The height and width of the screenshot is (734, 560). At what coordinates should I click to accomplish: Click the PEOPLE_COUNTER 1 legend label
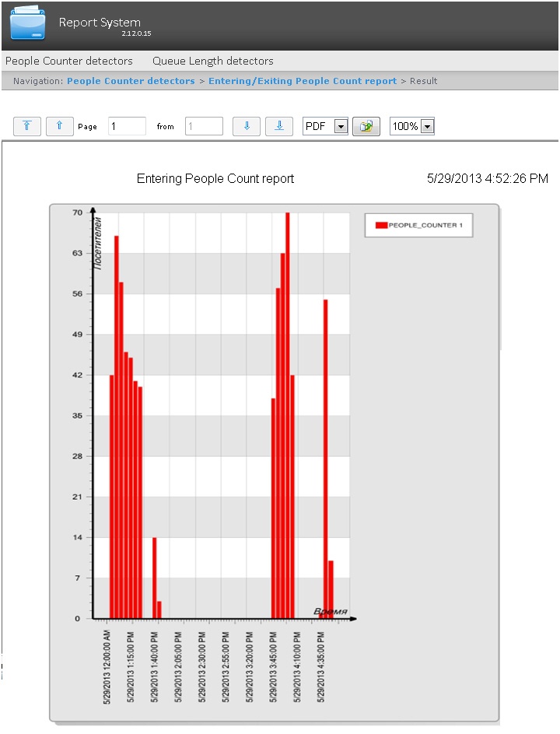[425, 225]
